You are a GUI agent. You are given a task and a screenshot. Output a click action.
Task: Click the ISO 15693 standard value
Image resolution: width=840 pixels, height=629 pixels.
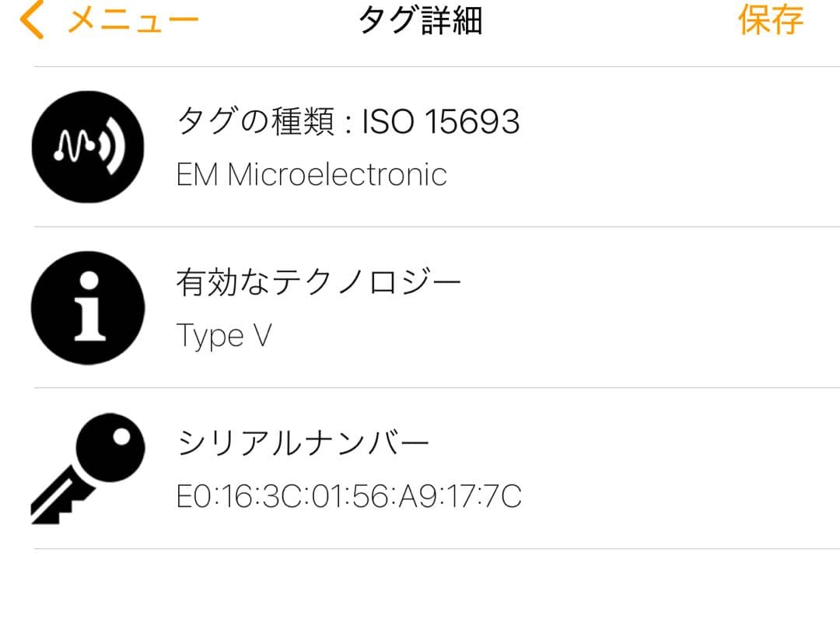pos(441,122)
